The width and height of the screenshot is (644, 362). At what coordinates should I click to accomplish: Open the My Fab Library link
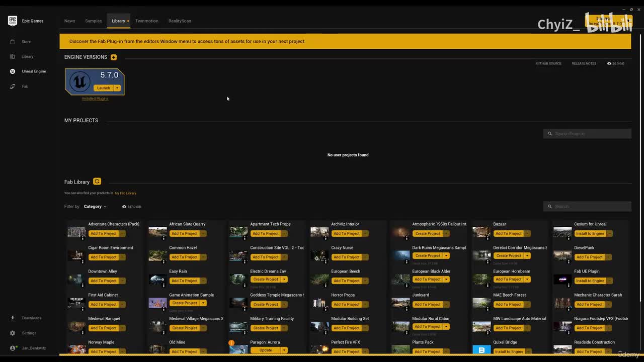pos(125,193)
